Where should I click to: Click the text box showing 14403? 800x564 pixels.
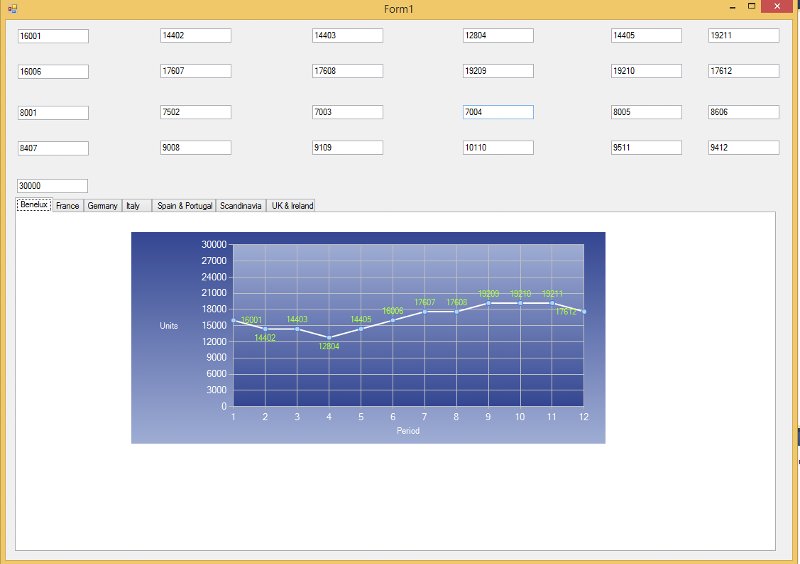(x=347, y=36)
